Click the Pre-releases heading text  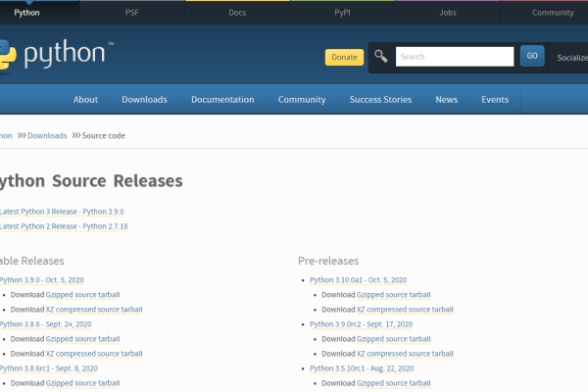[328, 261]
